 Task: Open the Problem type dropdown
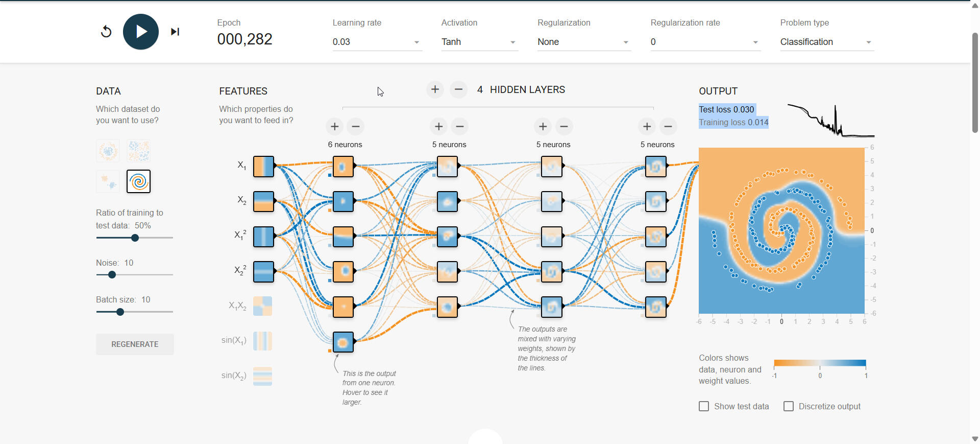pos(826,42)
